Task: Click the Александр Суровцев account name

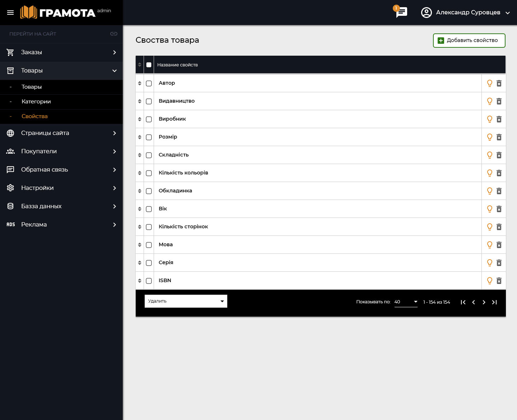Action: 468,13
